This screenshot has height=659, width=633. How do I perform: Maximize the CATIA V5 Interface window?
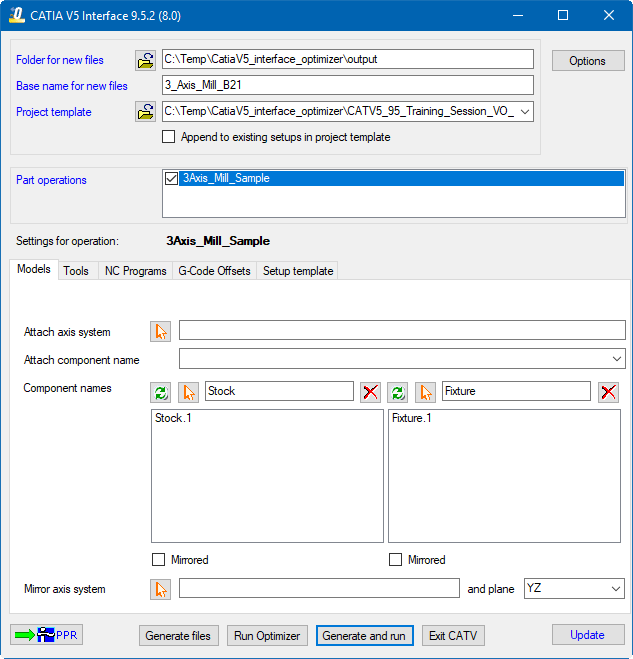pyautogui.click(x=563, y=16)
